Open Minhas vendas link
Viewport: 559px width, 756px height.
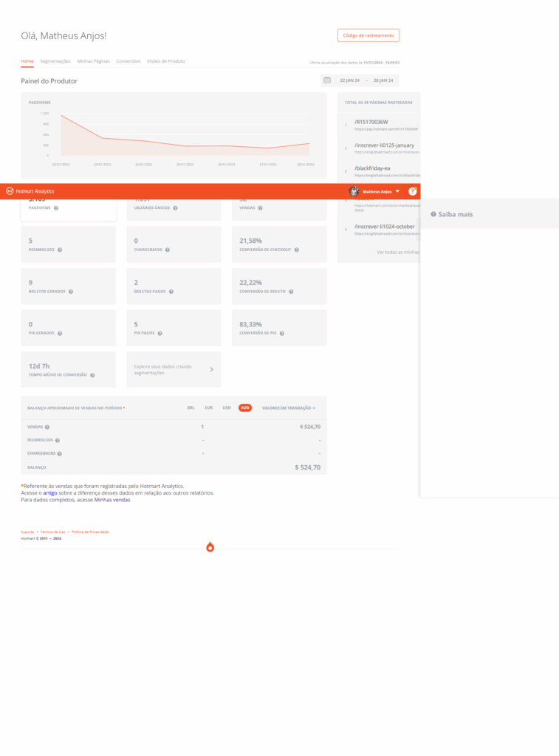click(x=112, y=500)
